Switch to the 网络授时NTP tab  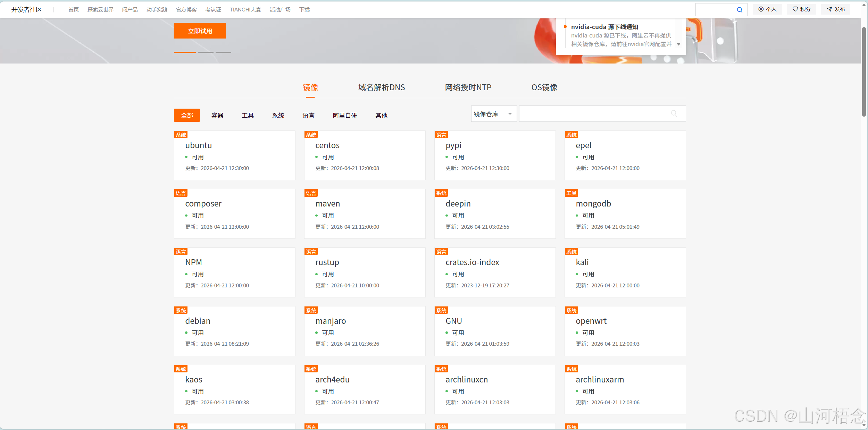coord(468,87)
